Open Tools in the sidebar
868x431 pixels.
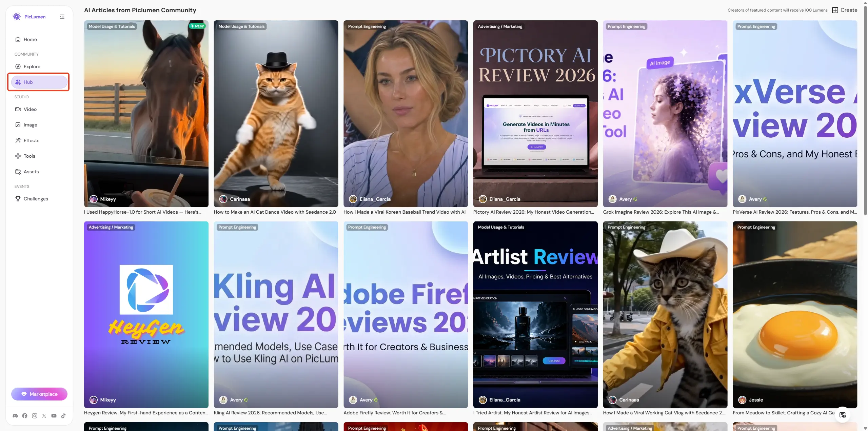(x=39, y=156)
